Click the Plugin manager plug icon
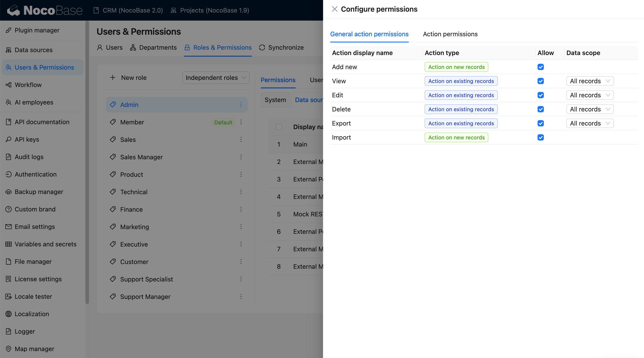Viewport: 644px width, 358px height. click(8, 30)
